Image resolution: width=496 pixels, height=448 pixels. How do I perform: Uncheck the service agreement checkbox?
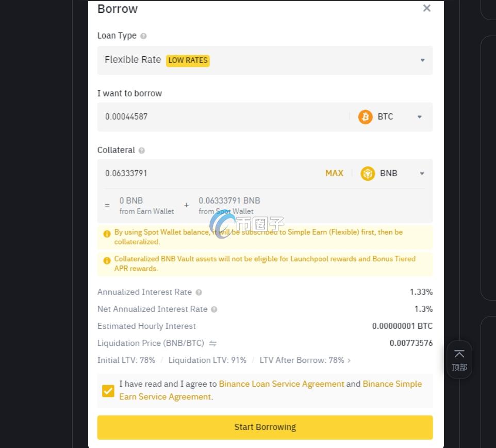(108, 391)
